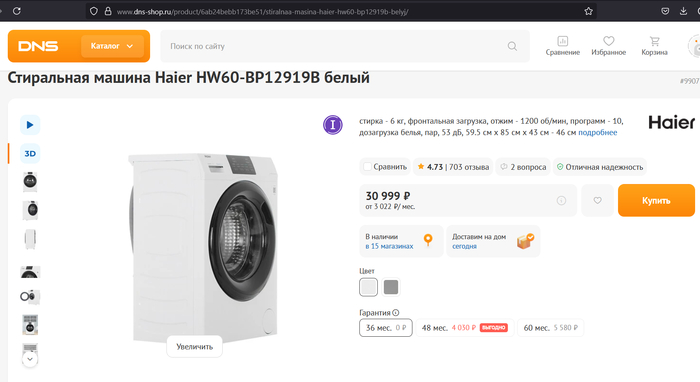Screen dimensions: 700x382
Task: Bookmark page with star icon
Action: (x=588, y=11)
